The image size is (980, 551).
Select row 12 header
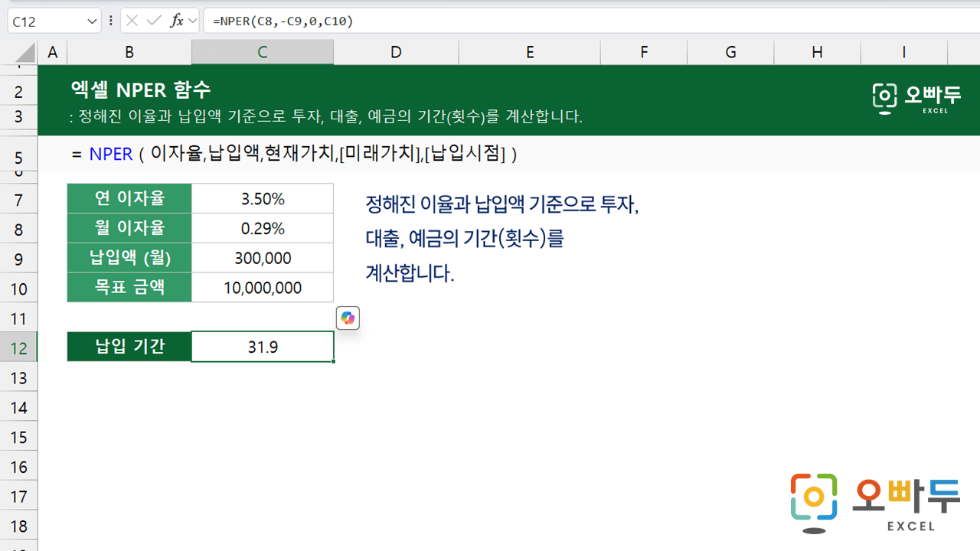pyautogui.click(x=18, y=348)
